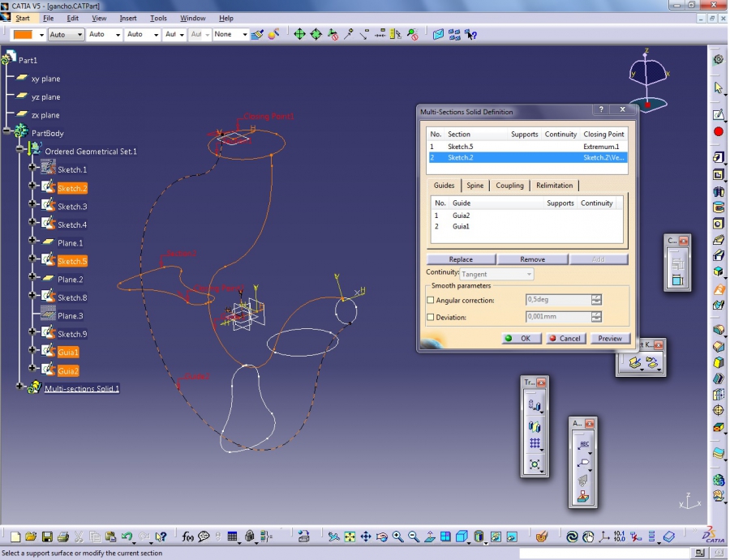
Task: Click the Cancel button
Action: (x=565, y=338)
